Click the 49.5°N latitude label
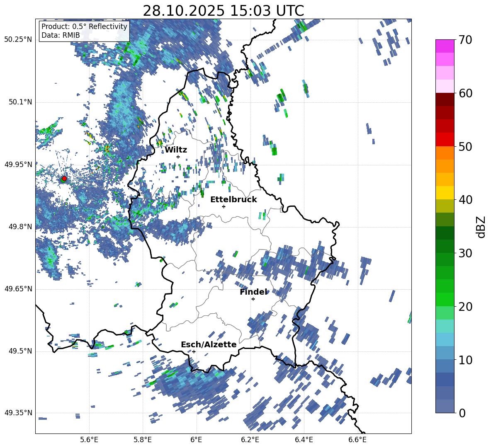 pos(20,351)
